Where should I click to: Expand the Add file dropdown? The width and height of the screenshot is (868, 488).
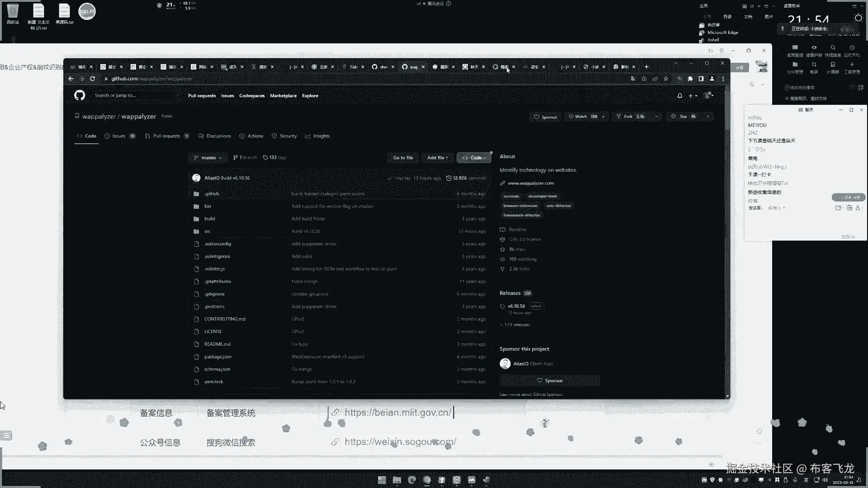pyautogui.click(x=437, y=158)
